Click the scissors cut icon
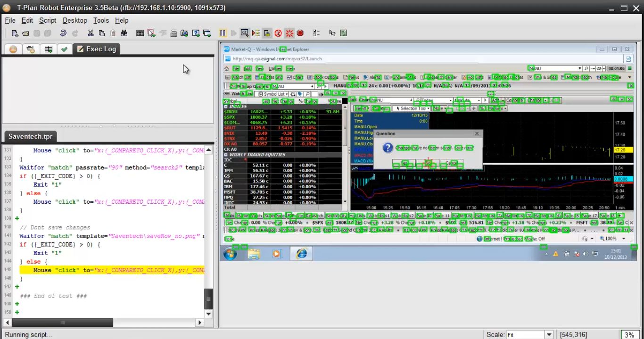Image resolution: width=644 pixels, height=339 pixels. [x=91, y=33]
